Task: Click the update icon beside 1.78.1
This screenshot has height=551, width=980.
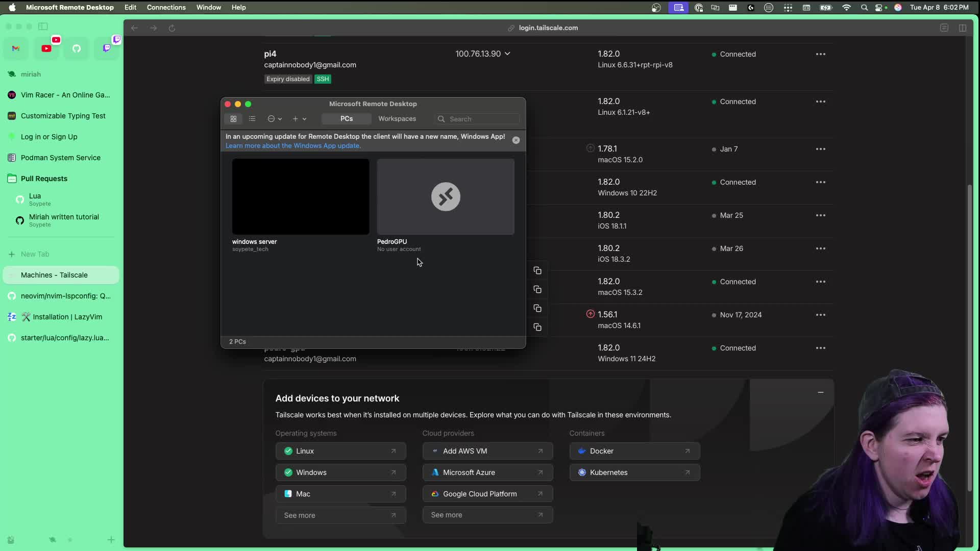Action: pos(591,148)
